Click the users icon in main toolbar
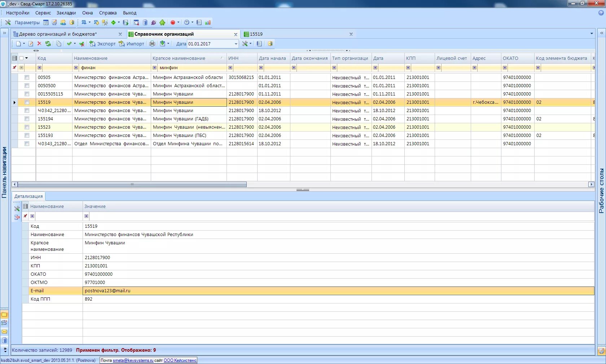This screenshot has height=364, width=606. (63, 22)
